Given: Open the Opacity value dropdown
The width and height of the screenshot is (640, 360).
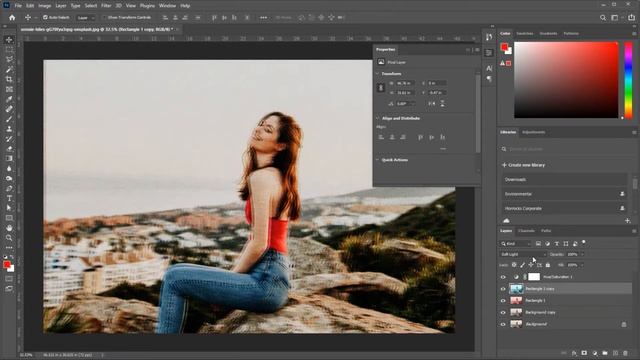Looking at the screenshot, I should 582,254.
